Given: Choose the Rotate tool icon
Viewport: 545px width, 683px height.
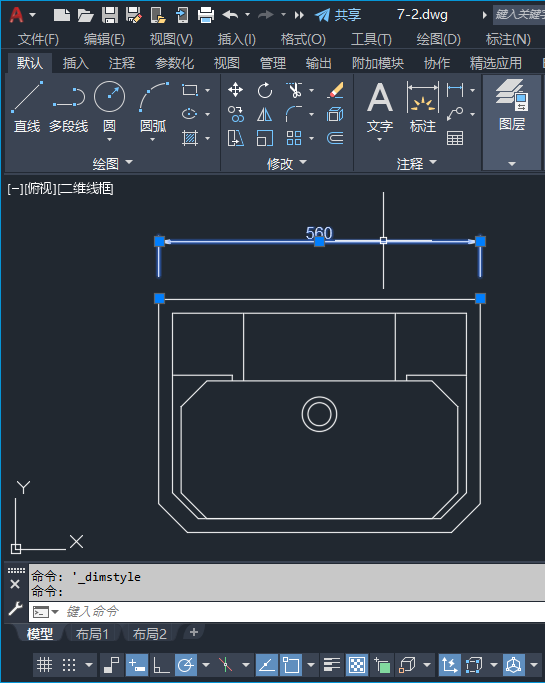Looking at the screenshot, I should [x=264, y=90].
